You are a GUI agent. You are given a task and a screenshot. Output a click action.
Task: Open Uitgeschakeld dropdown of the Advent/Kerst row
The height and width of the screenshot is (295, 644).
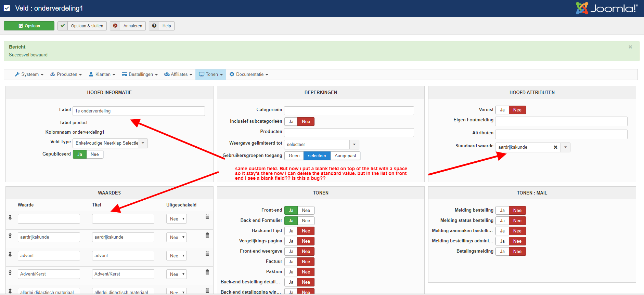[x=177, y=274]
